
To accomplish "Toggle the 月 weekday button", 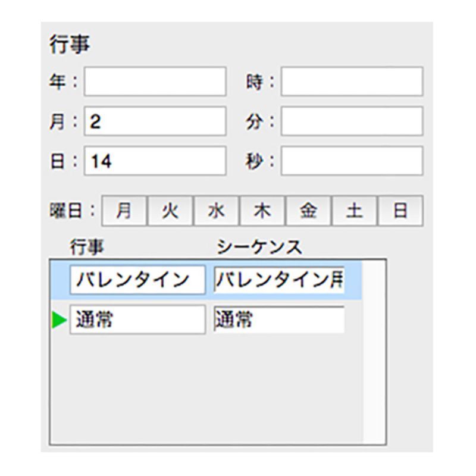I will click(124, 211).
